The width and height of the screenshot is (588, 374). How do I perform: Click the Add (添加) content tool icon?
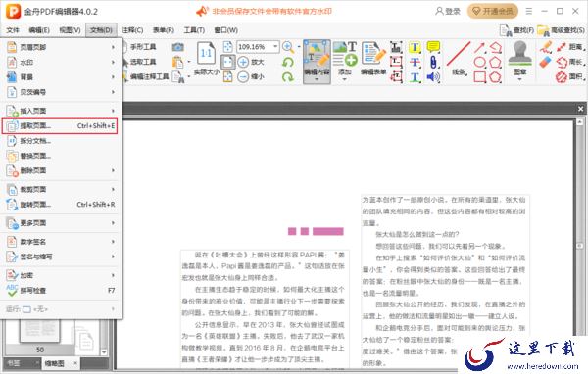point(345,55)
